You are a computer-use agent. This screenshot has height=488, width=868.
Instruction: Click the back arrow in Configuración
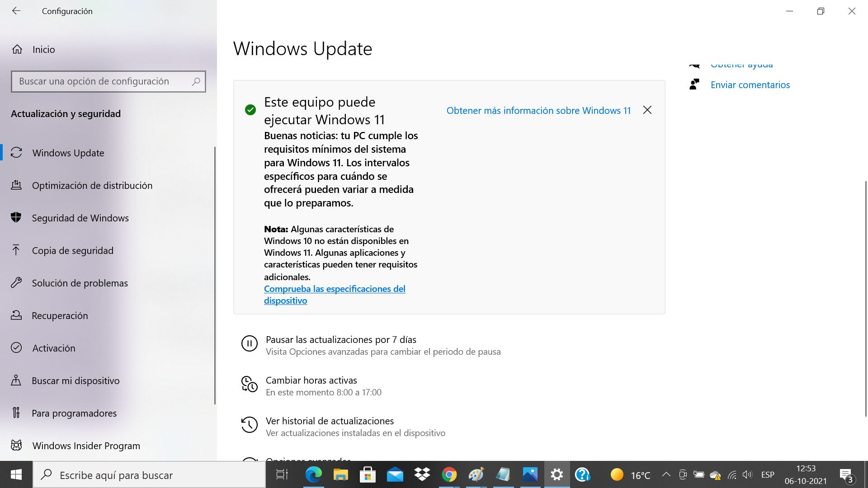tap(16, 11)
